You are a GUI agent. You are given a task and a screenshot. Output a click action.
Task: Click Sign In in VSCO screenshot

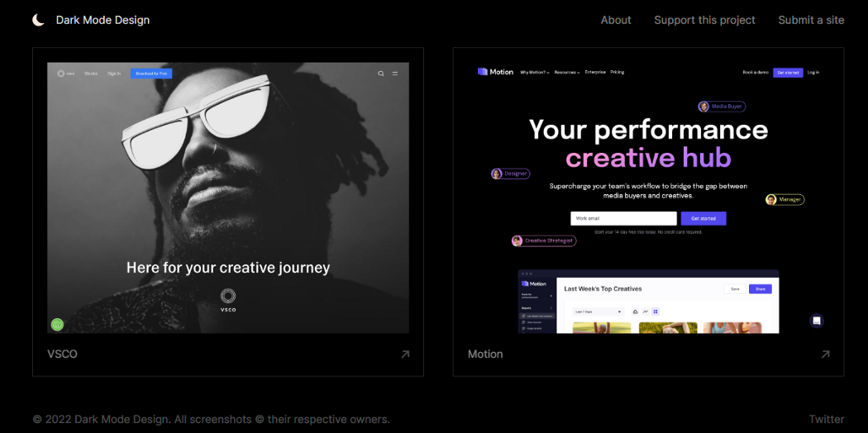pyautogui.click(x=114, y=74)
